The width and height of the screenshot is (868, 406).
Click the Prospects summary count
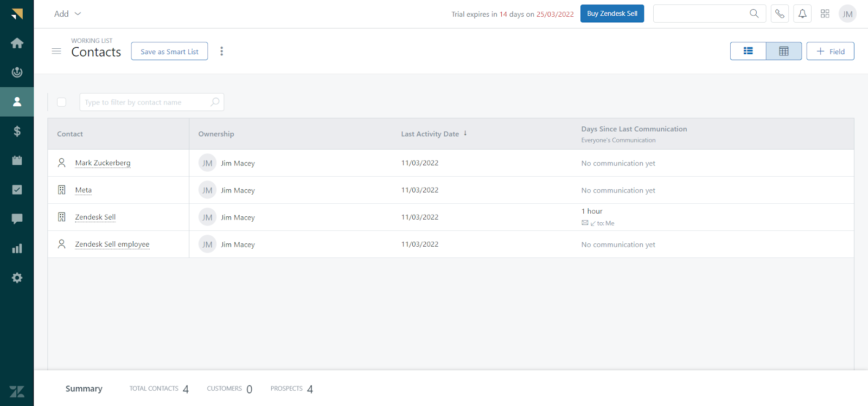[x=310, y=389]
